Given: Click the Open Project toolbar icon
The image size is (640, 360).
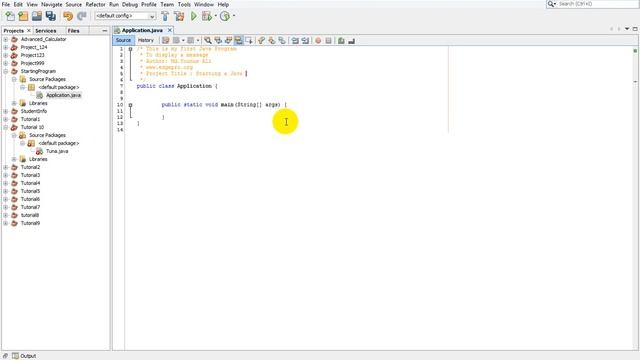Looking at the screenshot, I should (37, 16).
